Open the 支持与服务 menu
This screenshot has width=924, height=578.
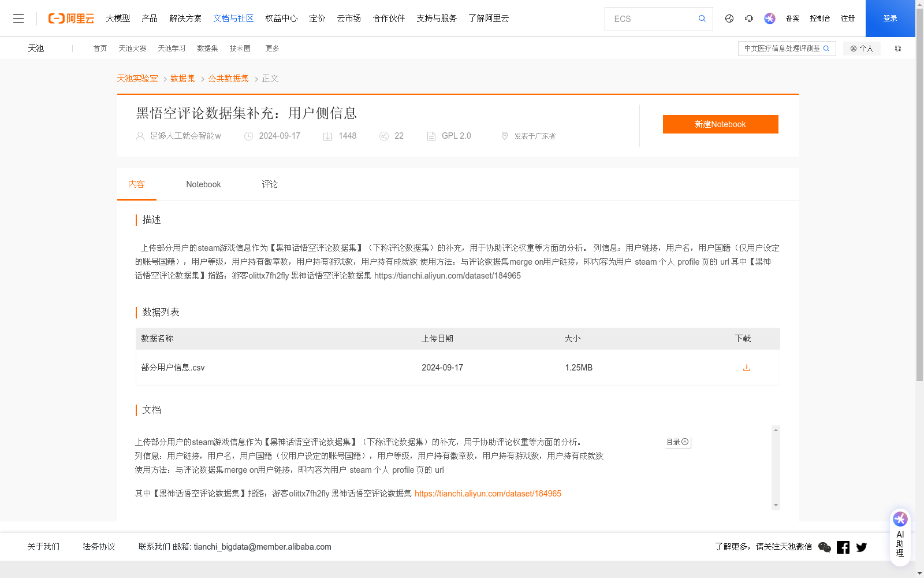coord(437,18)
